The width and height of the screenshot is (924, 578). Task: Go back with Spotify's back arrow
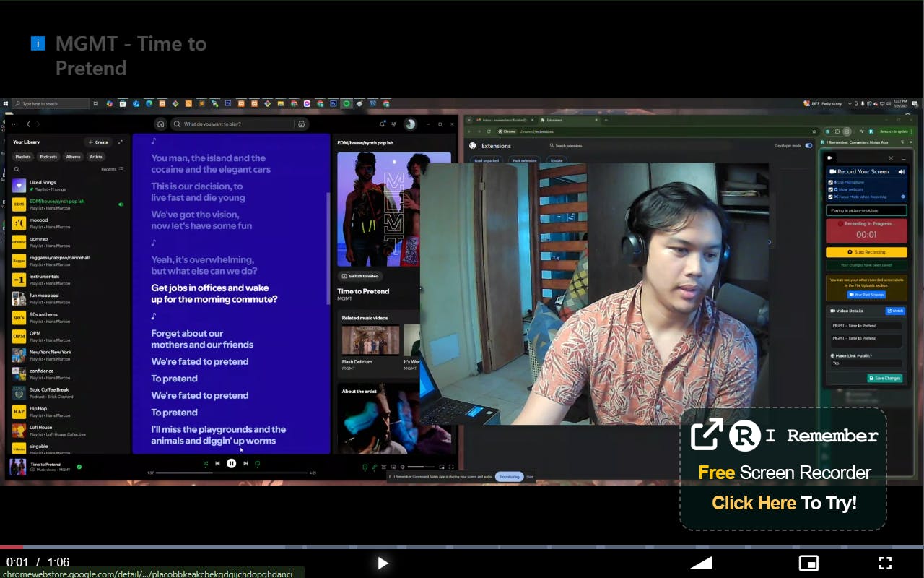tap(27, 124)
